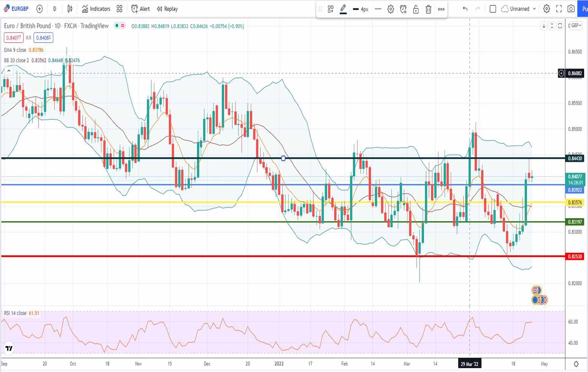Open the D timeframe interval menu
The width and height of the screenshot is (588, 372).
point(54,9)
